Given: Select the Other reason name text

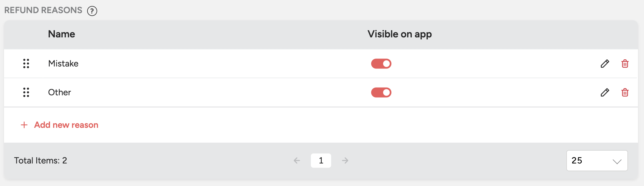Looking at the screenshot, I should tap(59, 92).
